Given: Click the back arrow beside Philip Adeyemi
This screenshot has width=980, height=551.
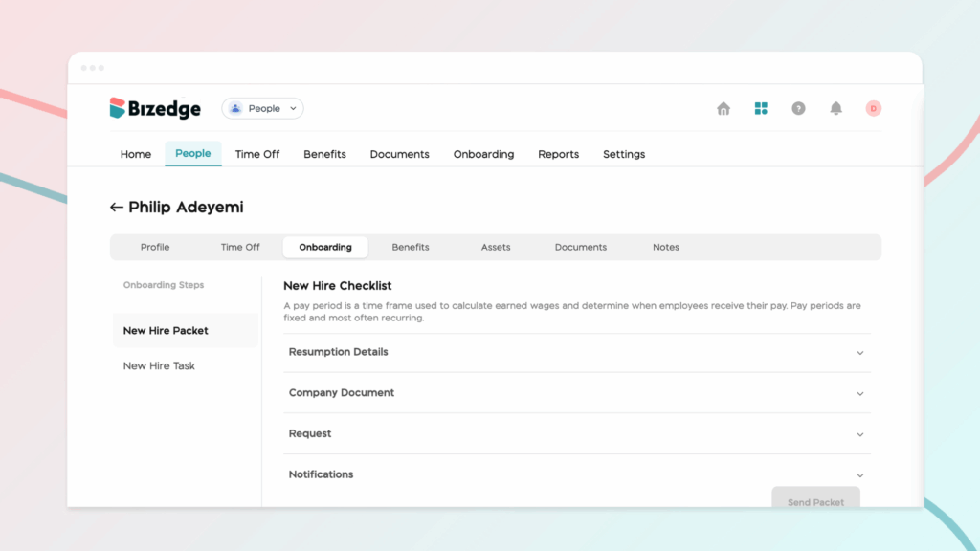Looking at the screenshot, I should [x=117, y=208].
